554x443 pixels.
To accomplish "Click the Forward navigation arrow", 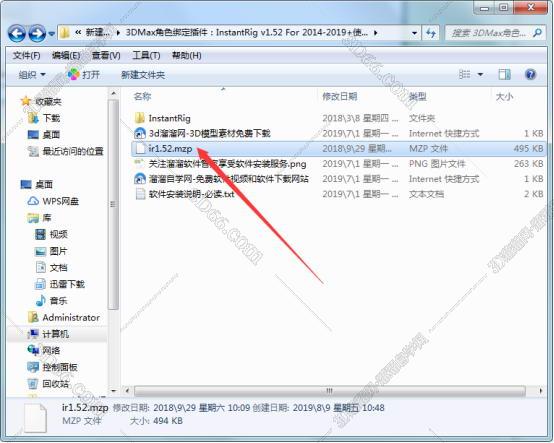I will pyautogui.click(x=37, y=34).
